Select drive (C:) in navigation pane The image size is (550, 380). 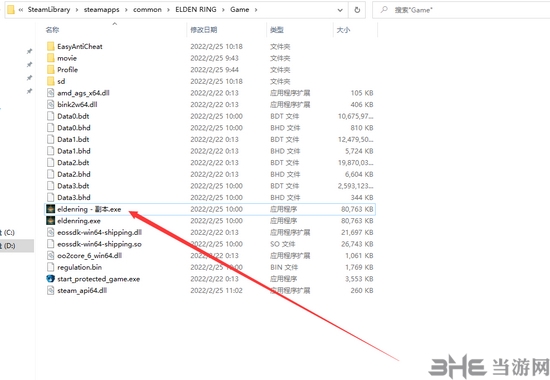(x=9, y=232)
